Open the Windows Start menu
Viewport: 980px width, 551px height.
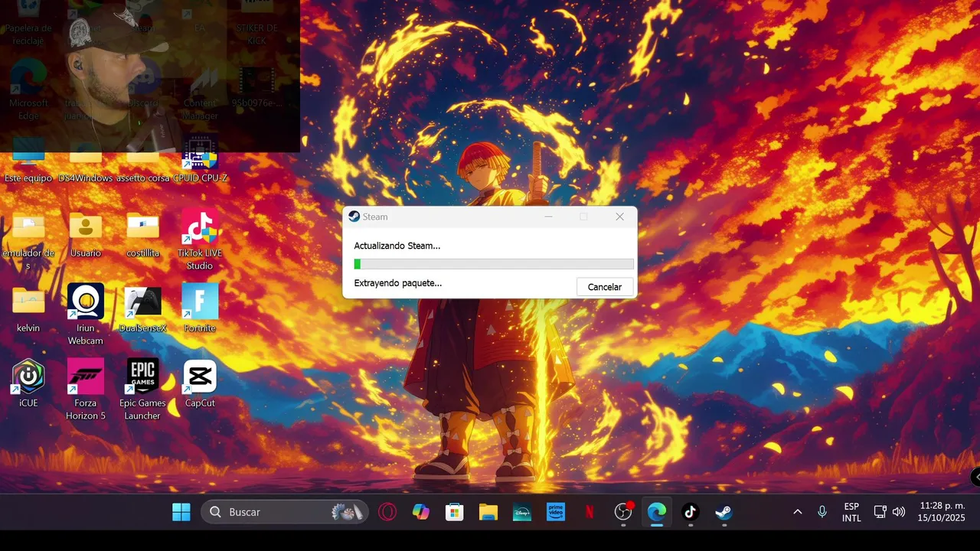(x=181, y=512)
